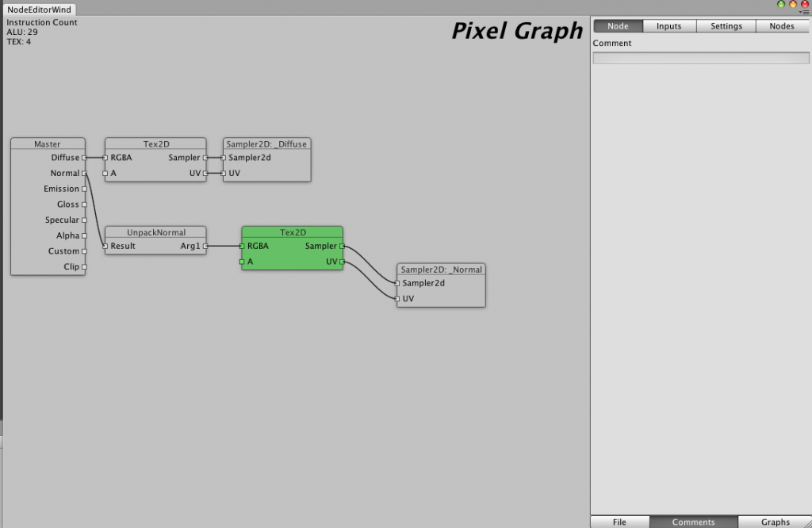Switch to the Graphs tab
The width and height of the screenshot is (812, 528).
[x=775, y=522]
